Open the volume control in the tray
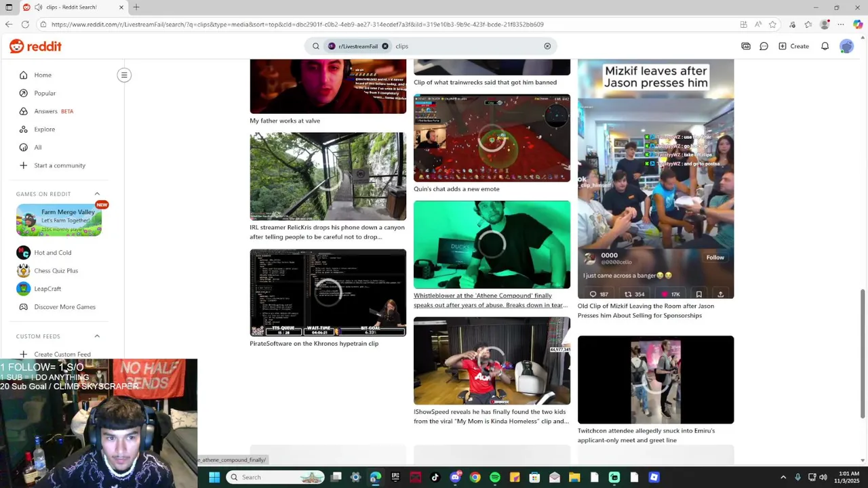 point(823,477)
